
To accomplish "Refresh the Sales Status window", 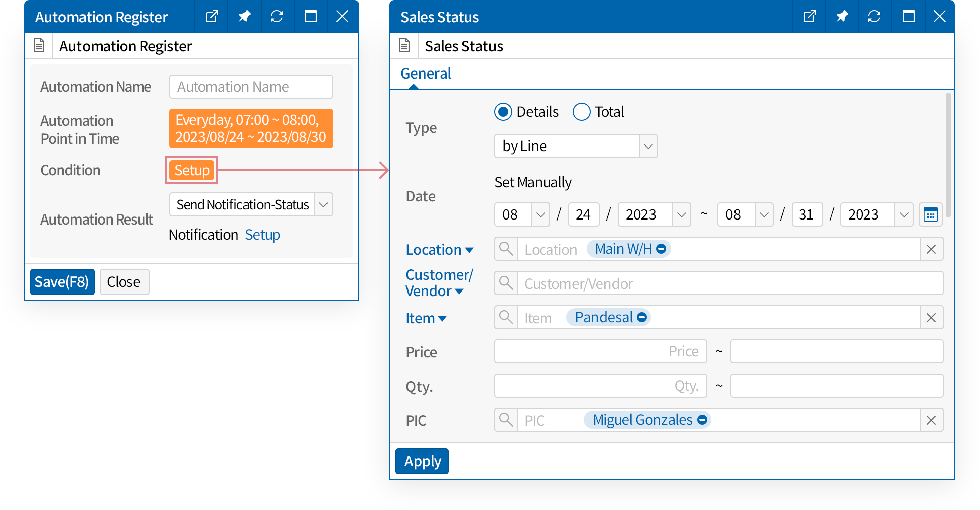I will tap(874, 17).
